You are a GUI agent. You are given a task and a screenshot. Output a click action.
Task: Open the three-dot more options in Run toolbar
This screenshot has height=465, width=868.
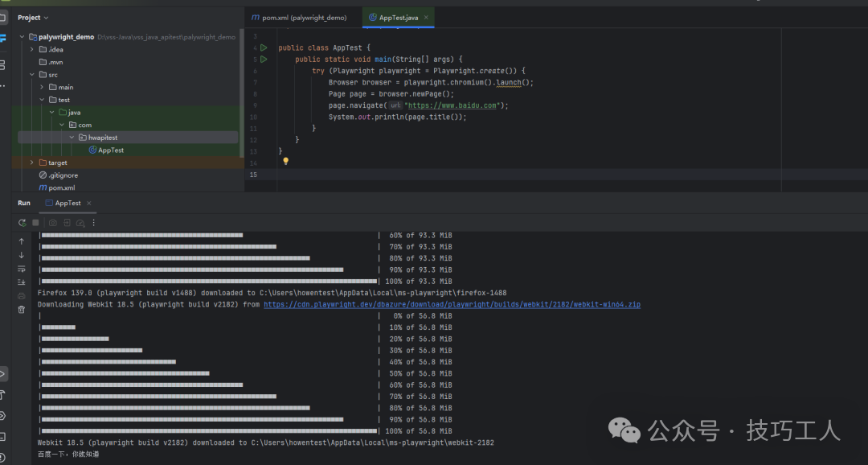(x=94, y=223)
